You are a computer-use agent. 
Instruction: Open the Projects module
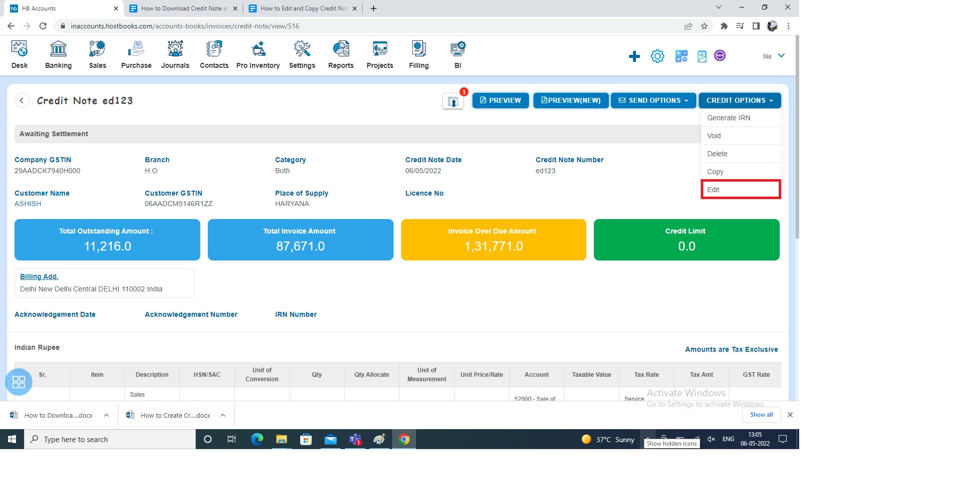point(380,54)
